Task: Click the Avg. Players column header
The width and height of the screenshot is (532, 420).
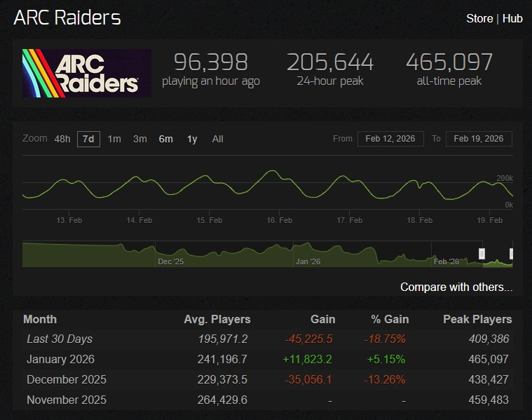Action: point(217,320)
